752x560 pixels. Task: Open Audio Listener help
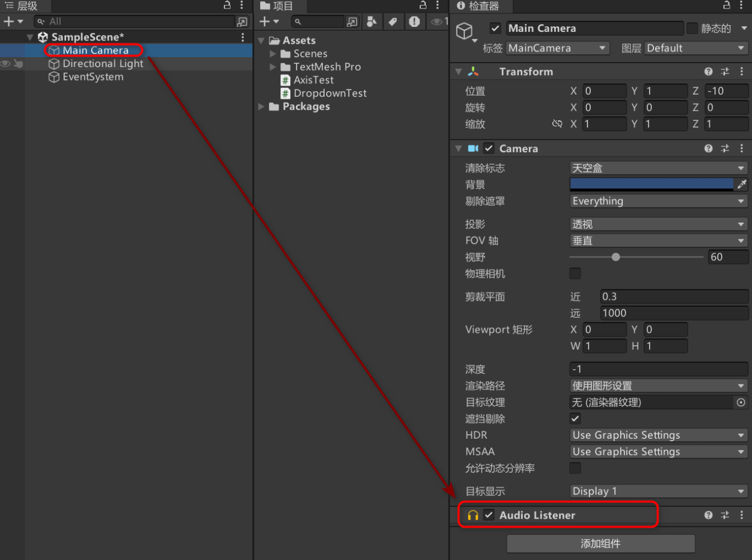(x=708, y=515)
